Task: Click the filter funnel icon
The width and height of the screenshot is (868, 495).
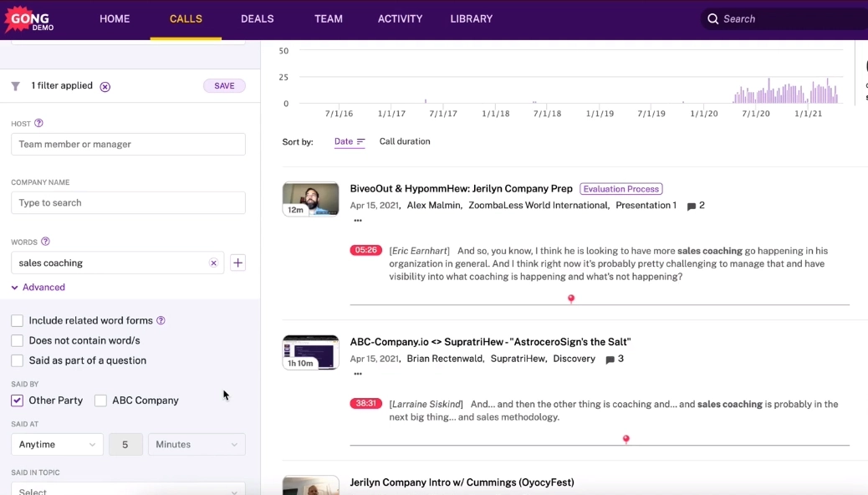Action: click(16, 86)
